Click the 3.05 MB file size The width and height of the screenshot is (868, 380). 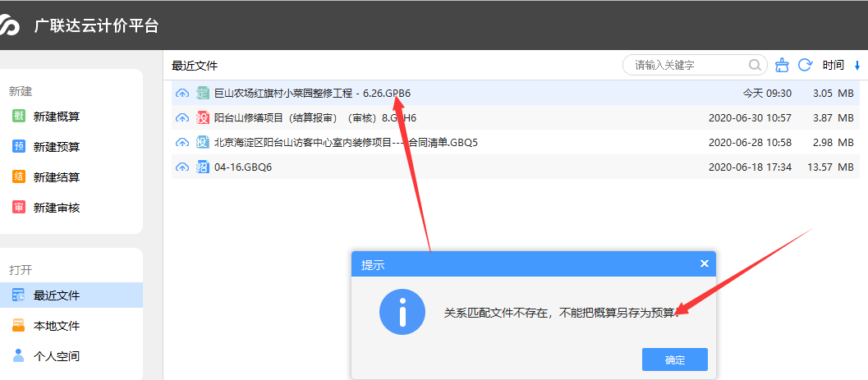coord(834,94)
